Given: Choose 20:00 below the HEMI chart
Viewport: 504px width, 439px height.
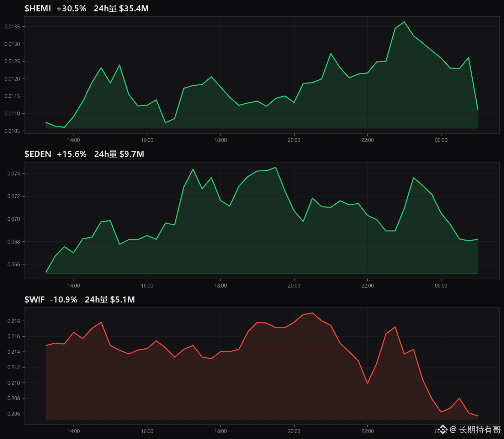Looking at the screenshot, I should [x=294, y=140].
